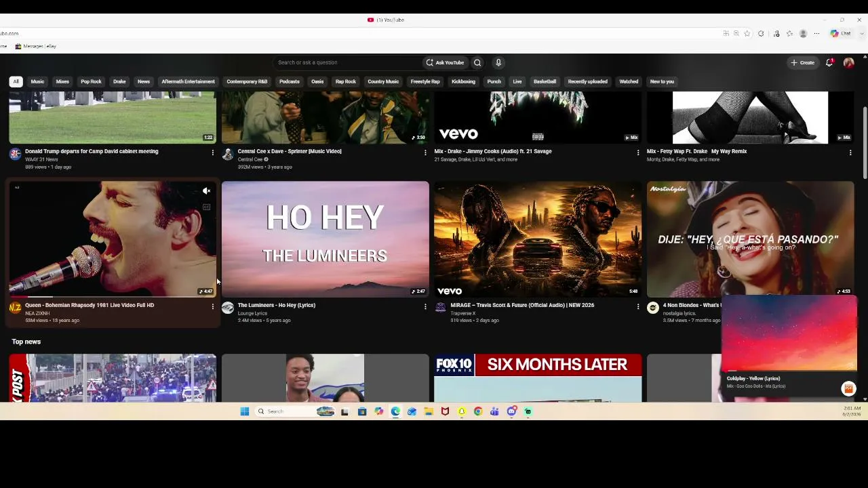Start voice search with the microphone
The width and height of the screenshot is (868, 488).
point(498,62)
